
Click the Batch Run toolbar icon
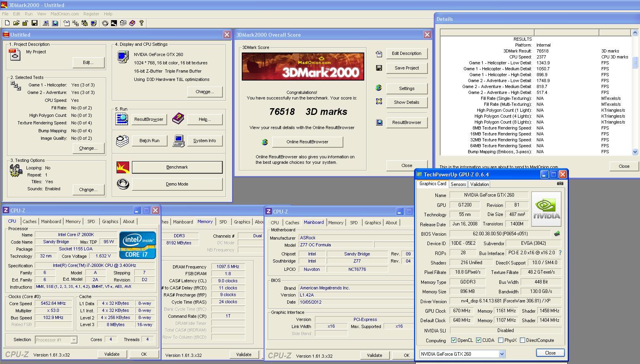point(123,23)
